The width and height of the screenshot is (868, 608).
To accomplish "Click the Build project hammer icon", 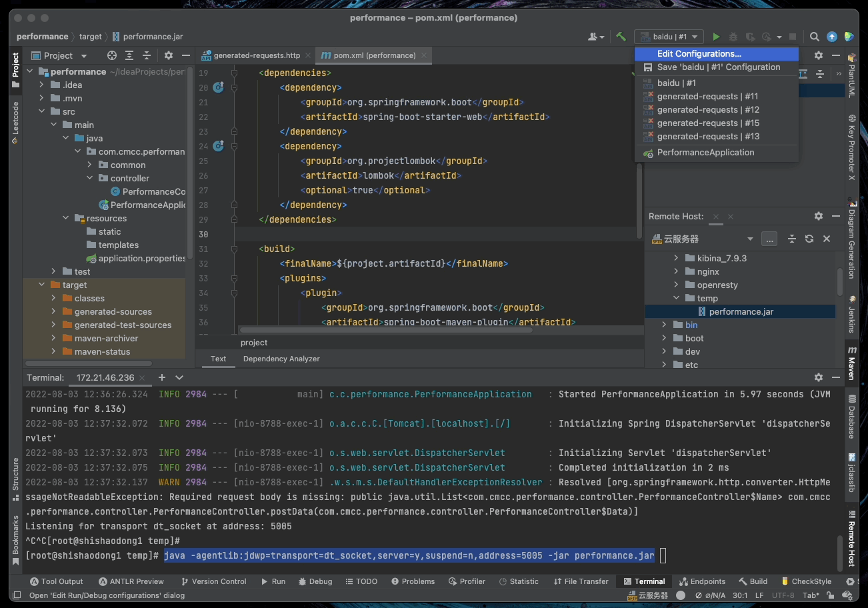I will 621,37.
